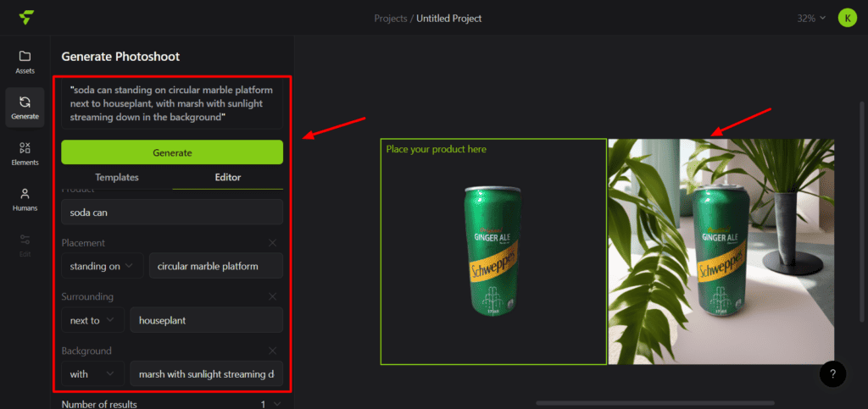The image size is (868, 409).
Task: Expand the 'standing on' placement dropdown
Action: (102, 267)
